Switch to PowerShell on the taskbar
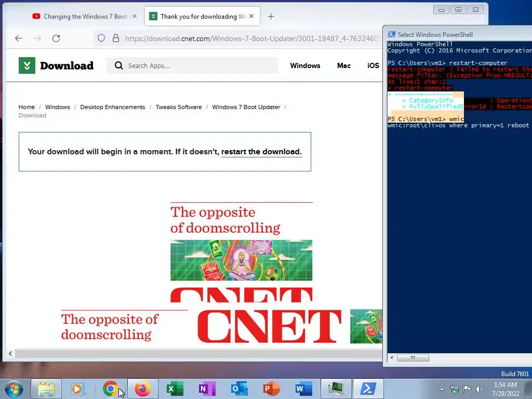Screen dimensions: 532x399 (368, 389)
